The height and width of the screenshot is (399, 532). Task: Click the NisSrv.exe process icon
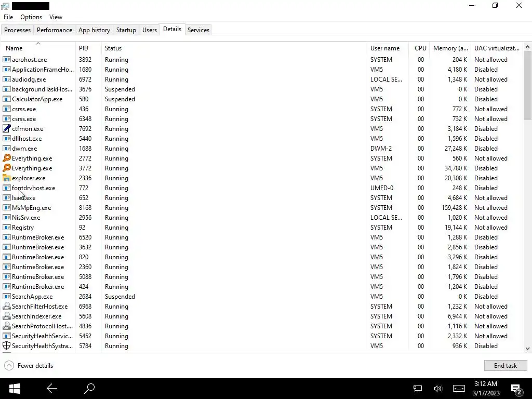6,218
